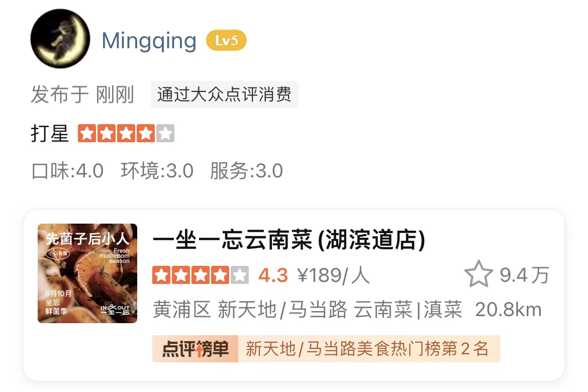Favorite the restaurant with the star outline icon
588x392 pixels.
pos(478,274)
